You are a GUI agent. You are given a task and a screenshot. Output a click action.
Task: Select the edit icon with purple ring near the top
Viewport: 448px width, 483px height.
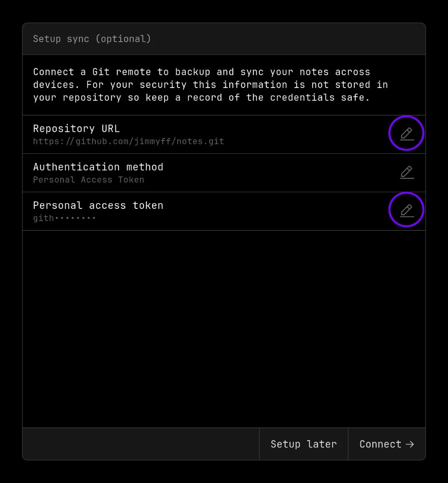coord(406,134)
